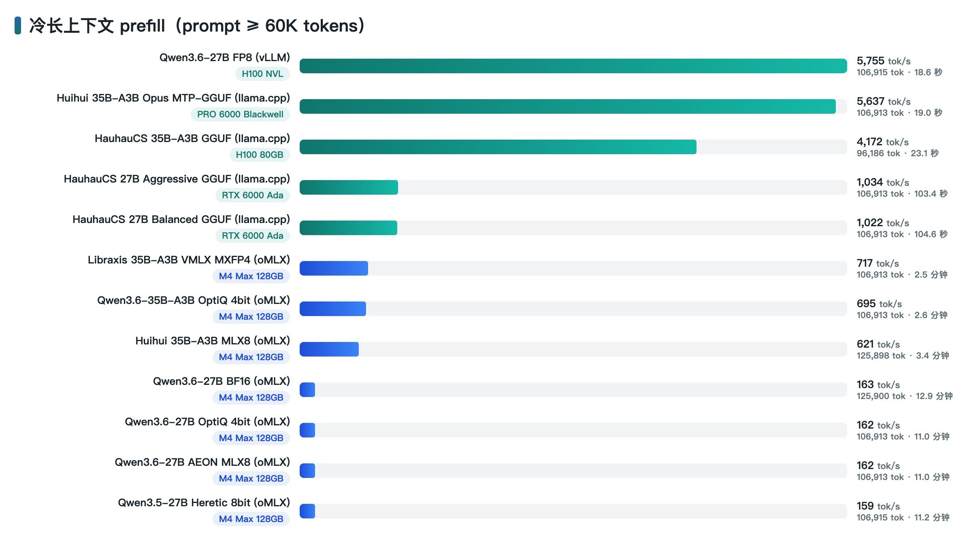Select the "106,913 tok · 2.5 分钟" detail
The image size is (980, 535).
tap(902, 275)
